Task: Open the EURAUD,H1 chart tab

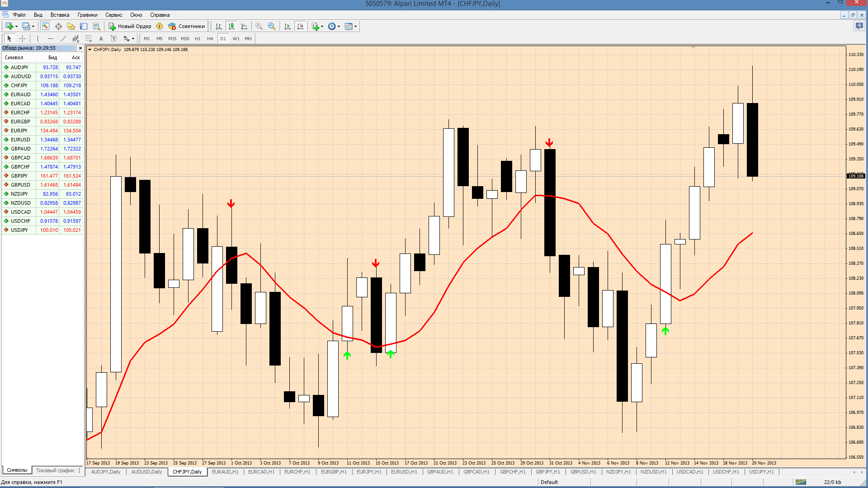Action: pos(225,472)
